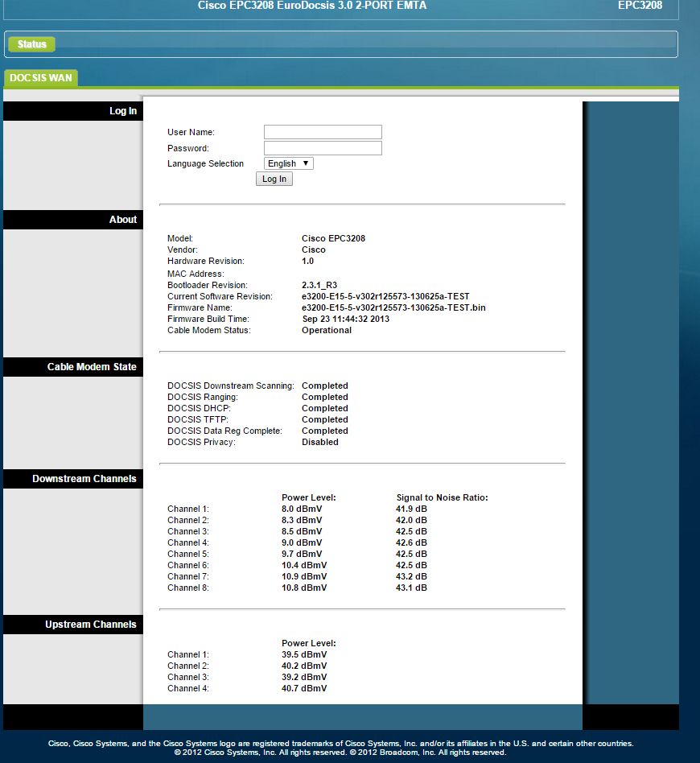Click upstream Channel 4 power 40.7 dBmV
The image size is (700, 763).
[x=304, y=688]
